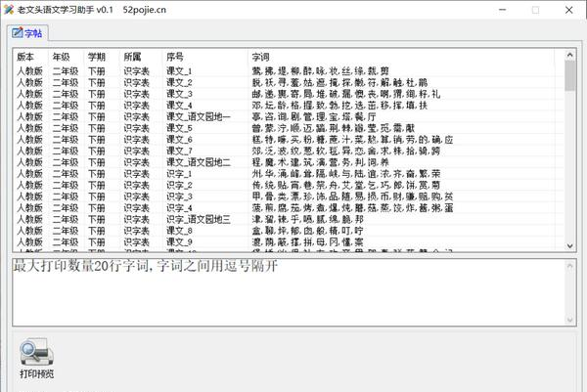Click the table scrollbar down arrow
The image size is (587, 392).
[x=569, y=245]
